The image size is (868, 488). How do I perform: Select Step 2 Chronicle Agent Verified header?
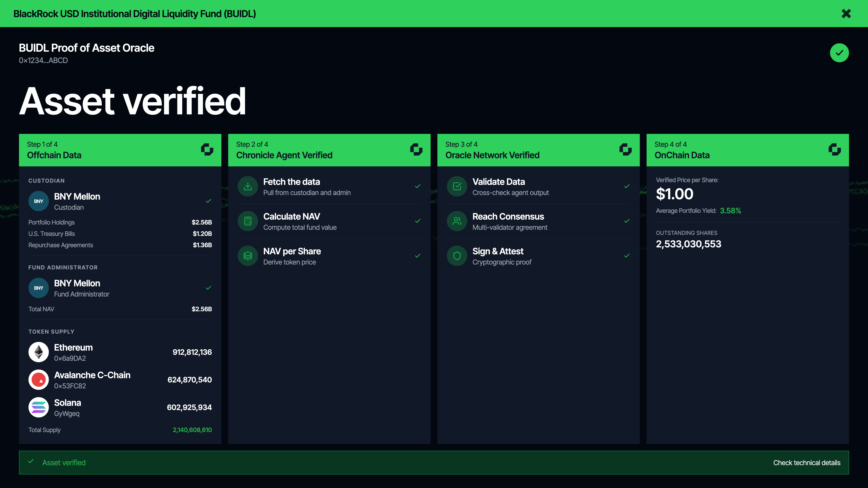click(x=329, y=150)
